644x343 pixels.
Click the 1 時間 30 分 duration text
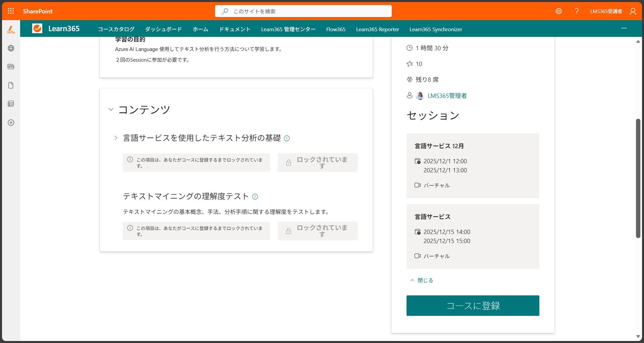432,48
